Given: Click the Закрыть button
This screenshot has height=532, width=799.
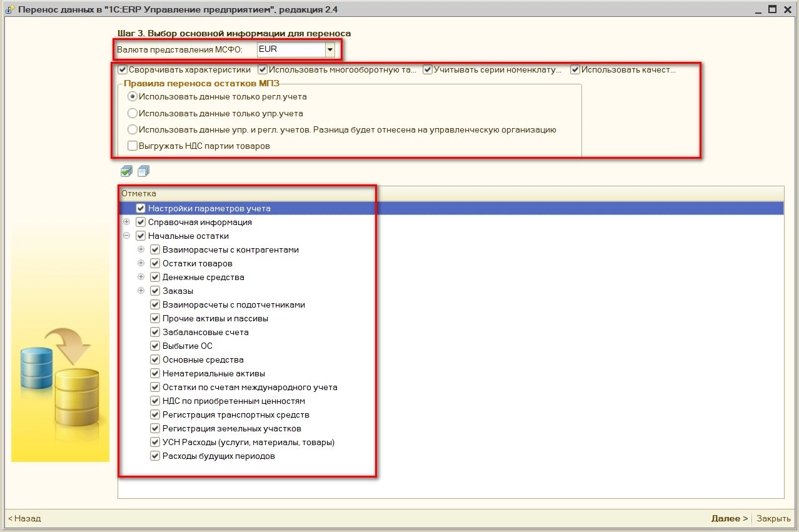Looking at the screenshot, I should [x=773, y=518].
